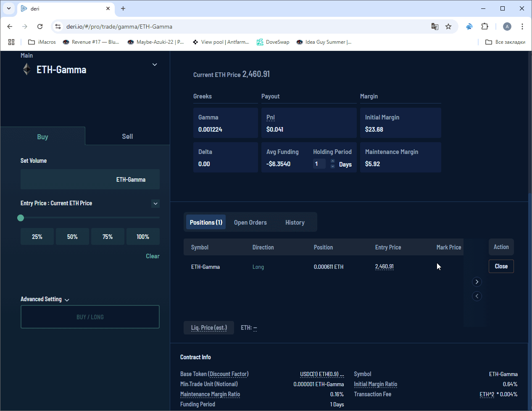Open the Positions (1) tab
This screenshot has width=532, height=411.
tap(206, 222)
